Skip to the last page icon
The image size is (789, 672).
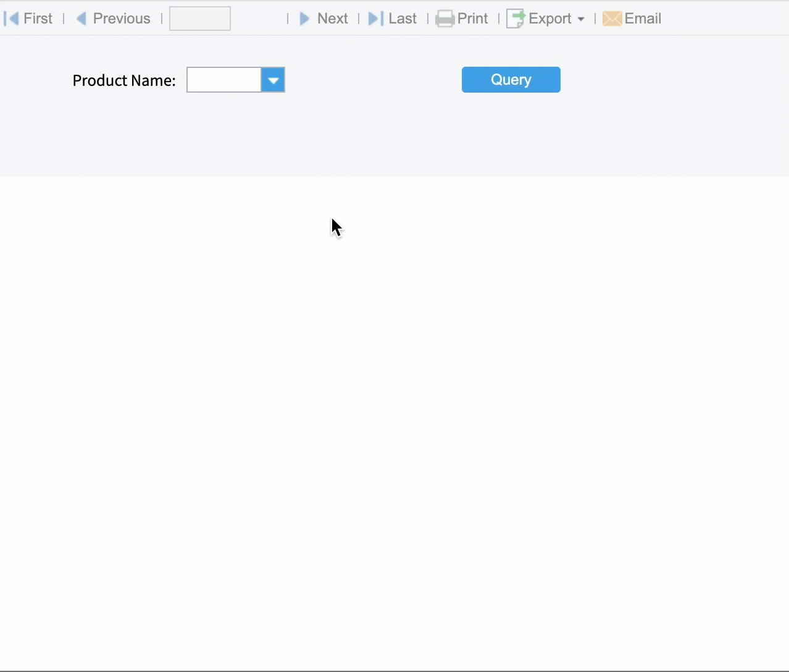coord(374,18)
